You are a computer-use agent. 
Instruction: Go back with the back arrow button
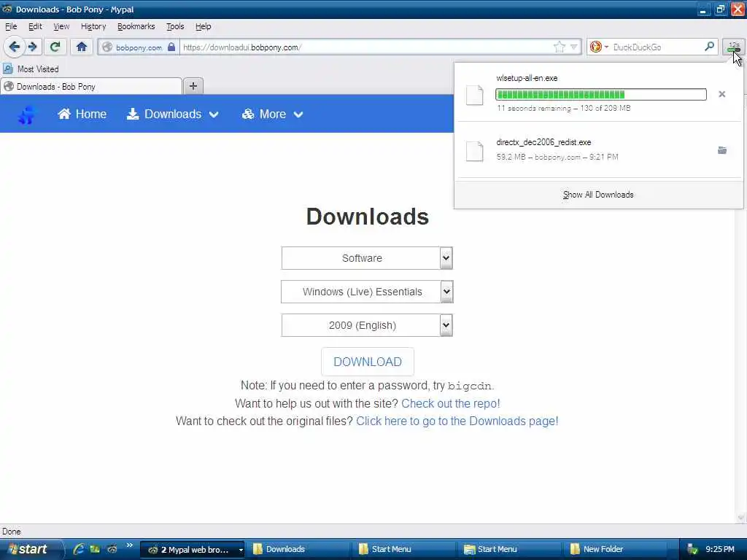15,47
